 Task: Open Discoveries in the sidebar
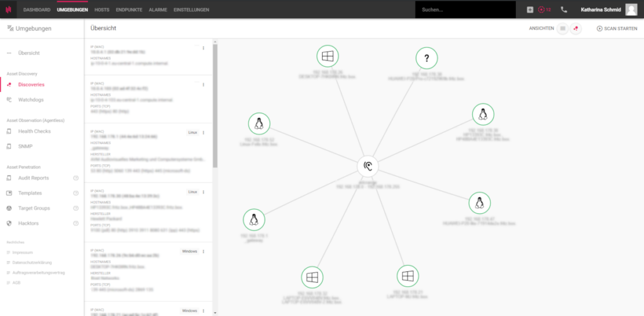click(31, 84)
